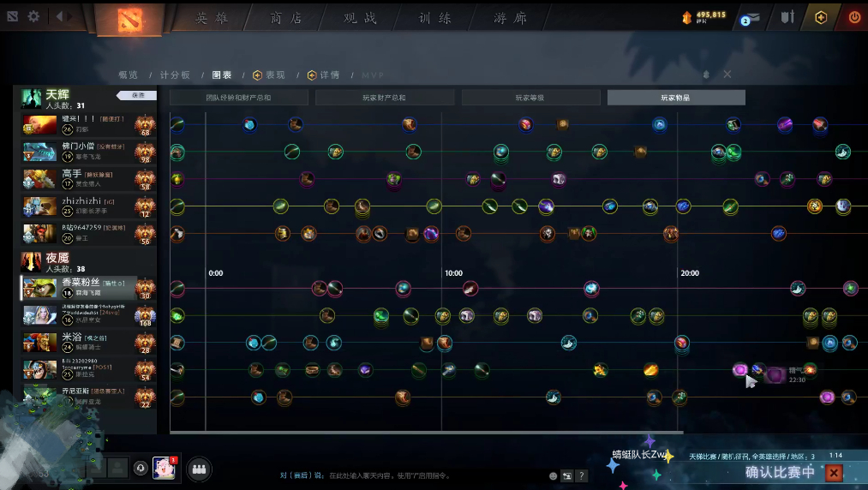
Task: Click the rank medal showing 168
Action: coord(145,315)
